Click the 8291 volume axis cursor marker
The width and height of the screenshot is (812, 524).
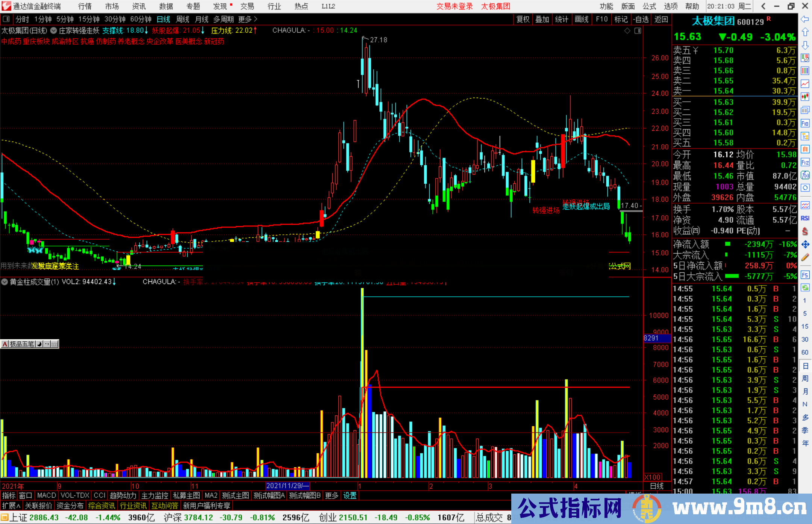pos(657,338)
